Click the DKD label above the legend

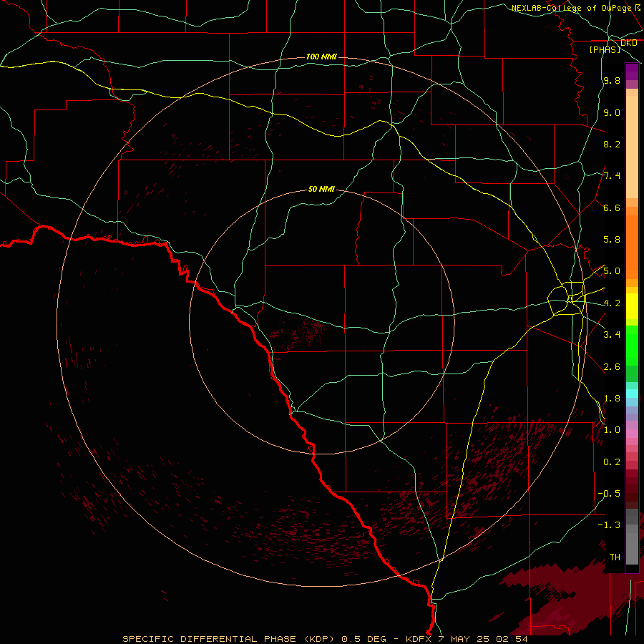click(x=629, y=43)
